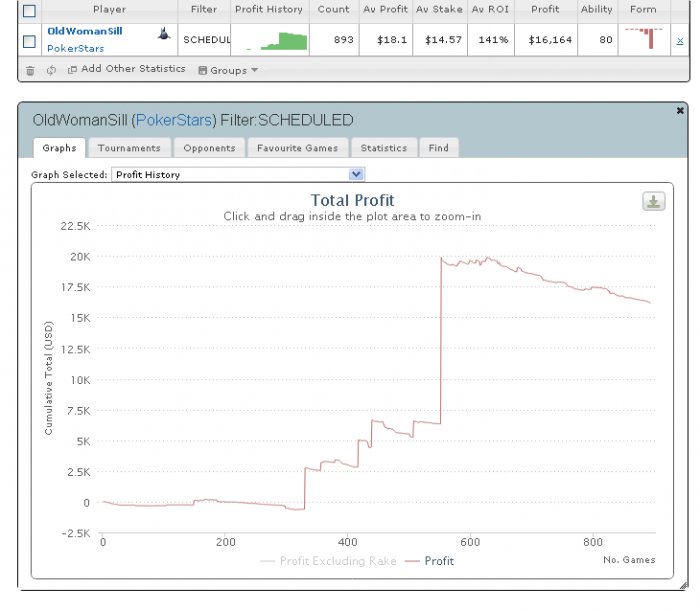Image resolution: width=700 pixels, height=610 pixels.
Task: Open the OldWomanSill player link
Action: (x=85, y=31)
